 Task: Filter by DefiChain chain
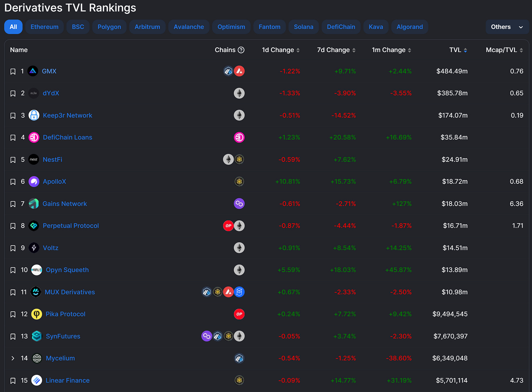[x=341, y=27]
